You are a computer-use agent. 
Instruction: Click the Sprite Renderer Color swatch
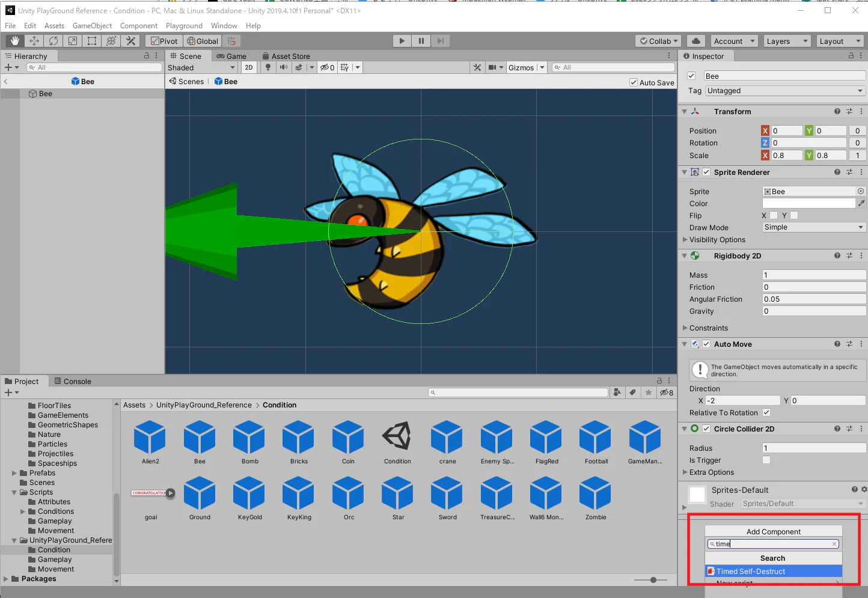[x=809, y=203]
